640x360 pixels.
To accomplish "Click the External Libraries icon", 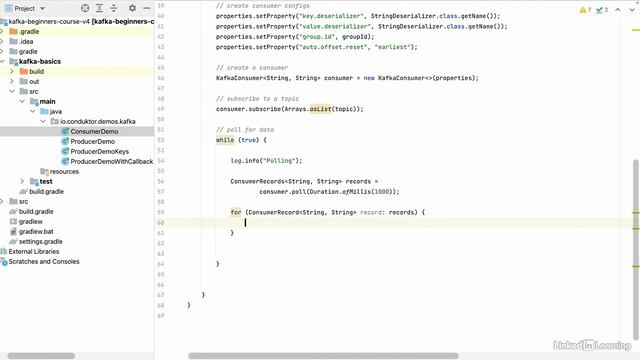I will pyautogui.click(x=4, y=251).
